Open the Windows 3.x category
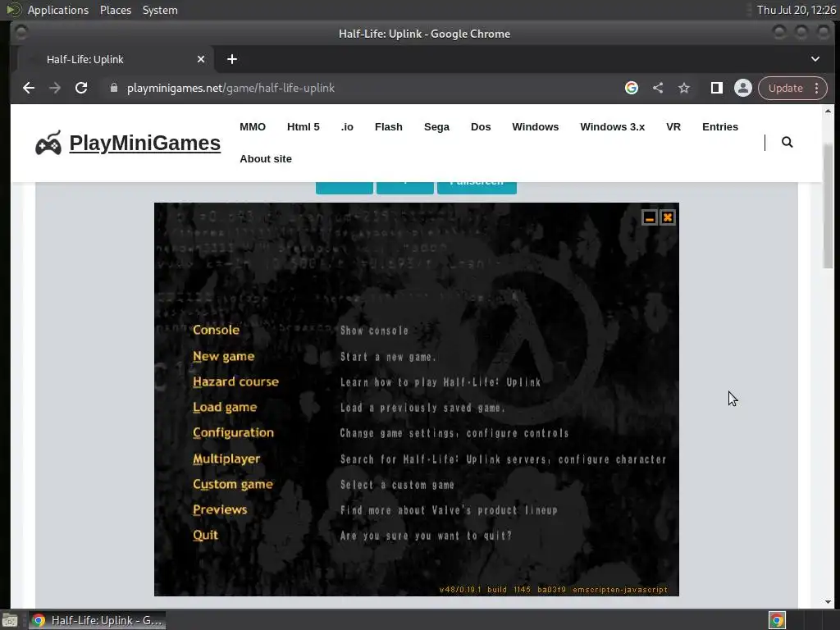 tap(612, 127)
